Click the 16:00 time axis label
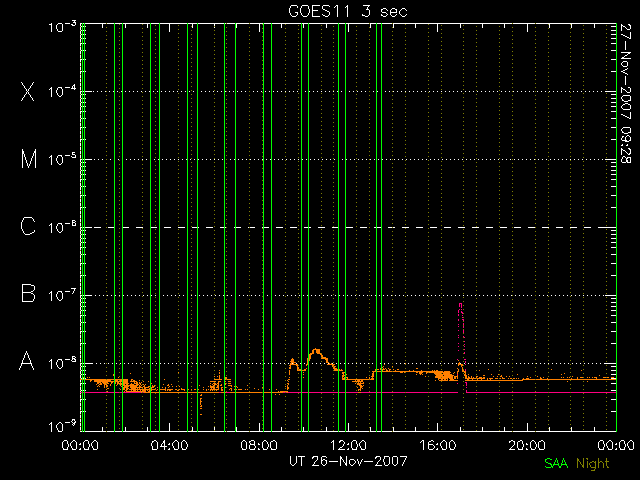Viewport: 640px width, 480px height. [x=438, y=445]
